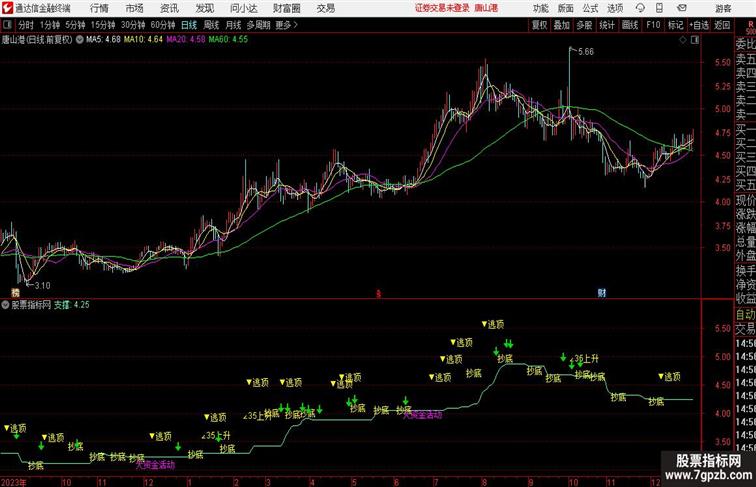The width and height of the screenshot is (756, 487).
Task: Click the 唐山港(日线 前复权) chart title
Action: (x=37, y=40)
